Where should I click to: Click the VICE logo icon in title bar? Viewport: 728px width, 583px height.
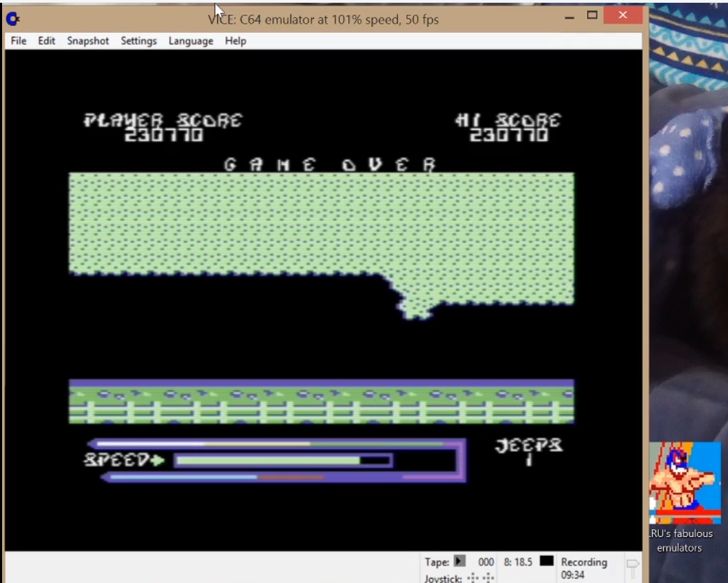(x=13, y=19)
